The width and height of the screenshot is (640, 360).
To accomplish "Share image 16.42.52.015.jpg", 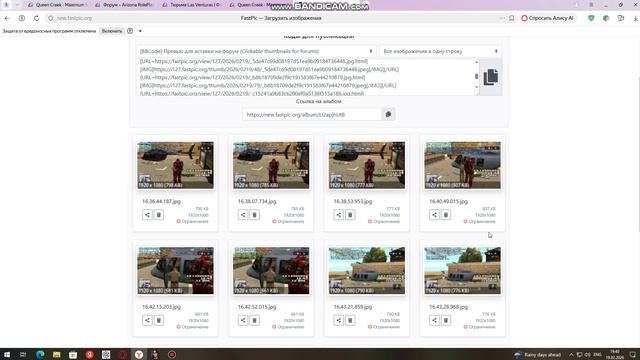I will click(243, 320).
